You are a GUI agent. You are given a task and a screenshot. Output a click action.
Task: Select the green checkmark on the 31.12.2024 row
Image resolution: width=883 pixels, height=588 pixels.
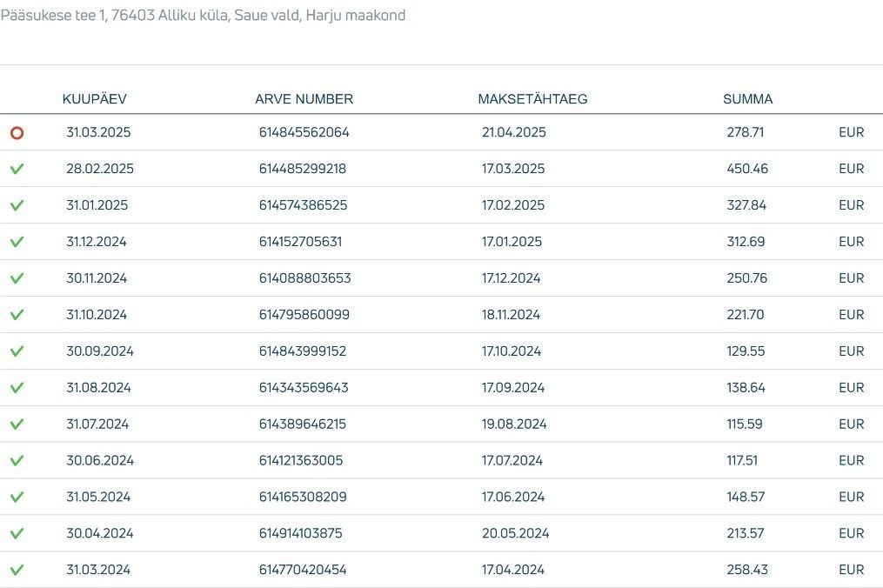pos(17,242)
